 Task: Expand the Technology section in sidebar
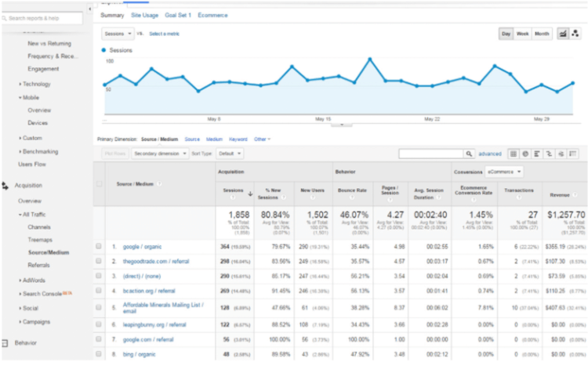tap(34, 84)
